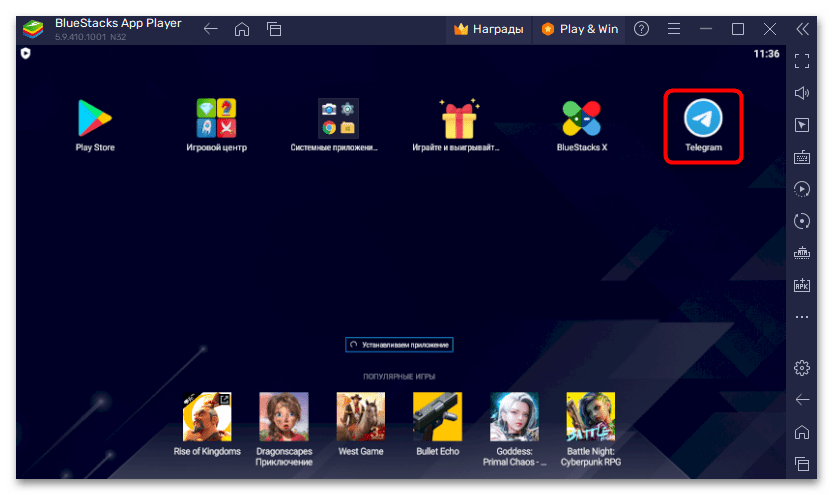Close the BlueStacks window
Screen dimensions: 833x495
coord(770,29)
